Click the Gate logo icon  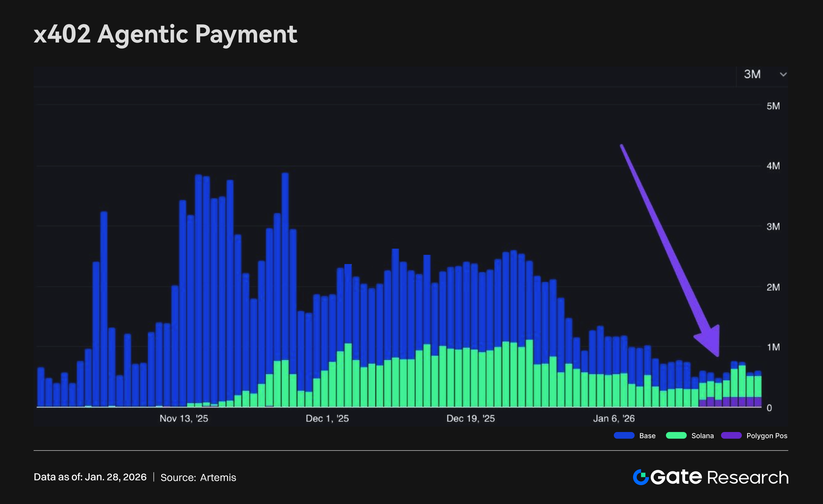[641, 477]
